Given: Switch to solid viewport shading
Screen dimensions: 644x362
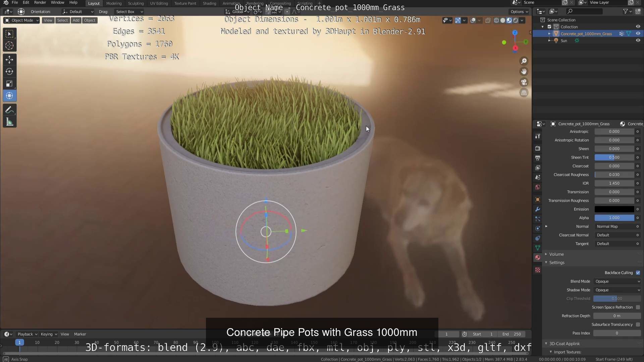Looking at the screenshot, I should pos(503,20).
